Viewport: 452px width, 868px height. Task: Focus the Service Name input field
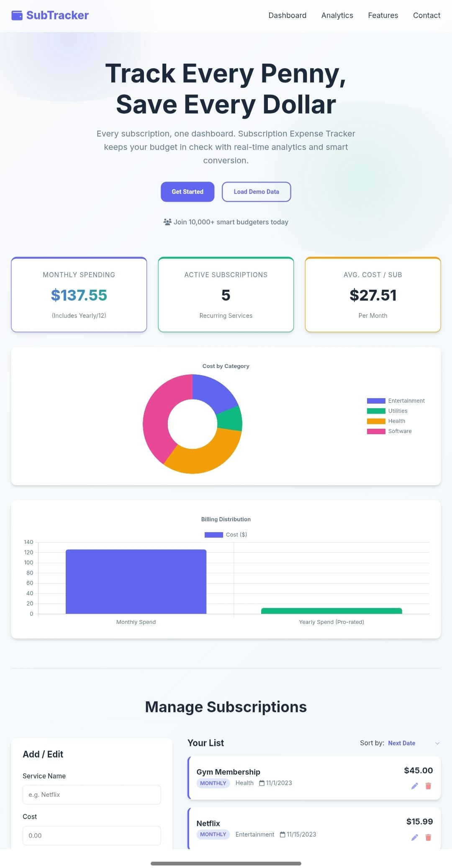pos(92,794)
